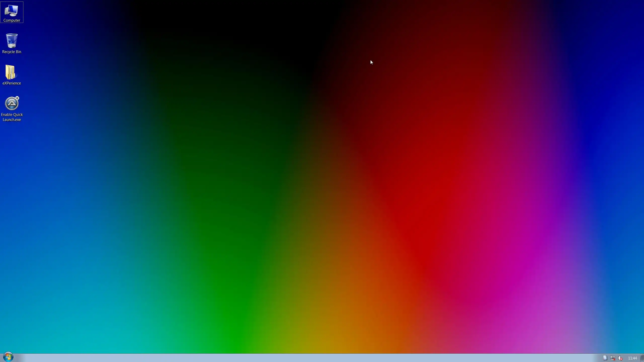Image resolution: width=644 pixels, height=362 pixels.
Task: Click the muted speaker volume tray icon
Action: click(620, 358)
